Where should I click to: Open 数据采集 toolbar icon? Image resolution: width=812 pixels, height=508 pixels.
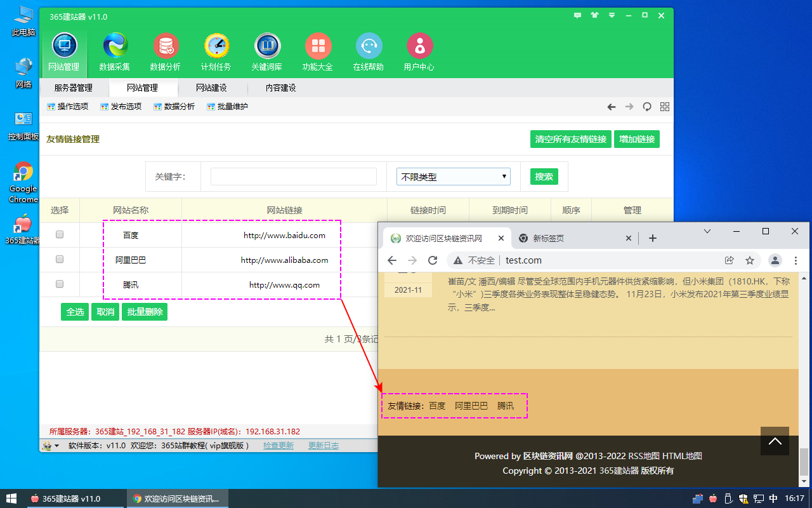click(115, 53)
